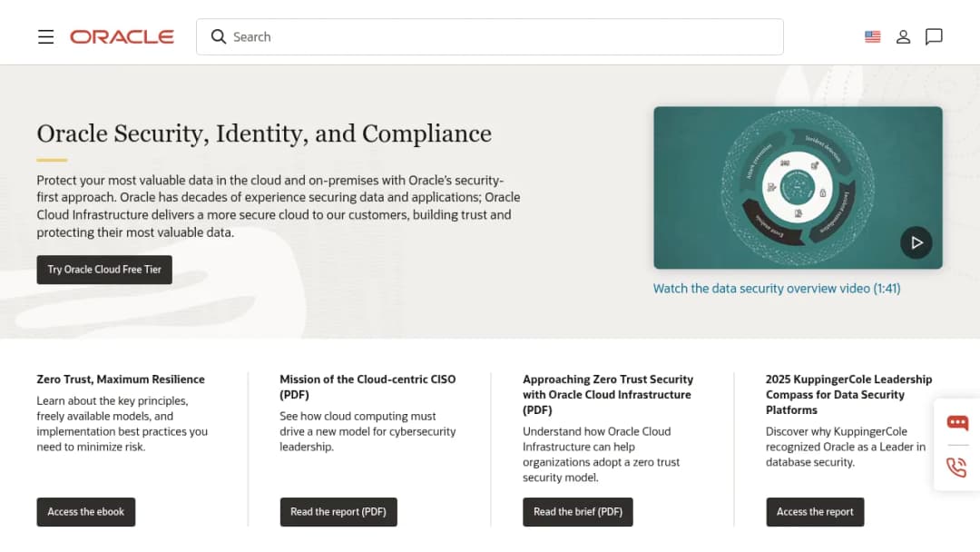Click "See how cloud computing must" description
Viewport: 980px width, 552px height.
pos(367,431)
